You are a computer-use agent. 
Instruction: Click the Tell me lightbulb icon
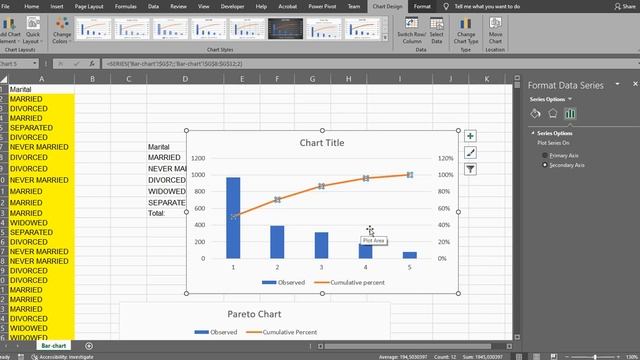point(446,6)
